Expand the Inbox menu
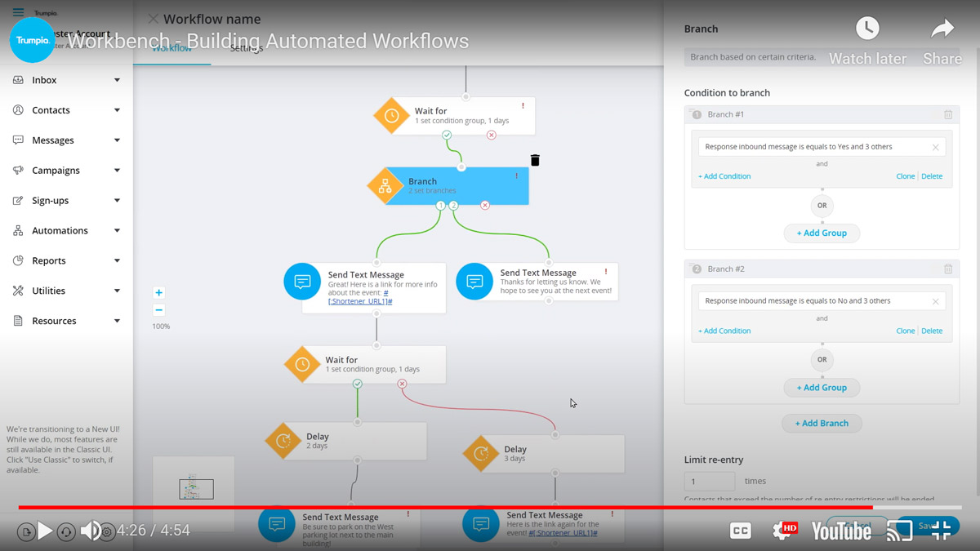 pyautogui.click(x=117, y=80)
